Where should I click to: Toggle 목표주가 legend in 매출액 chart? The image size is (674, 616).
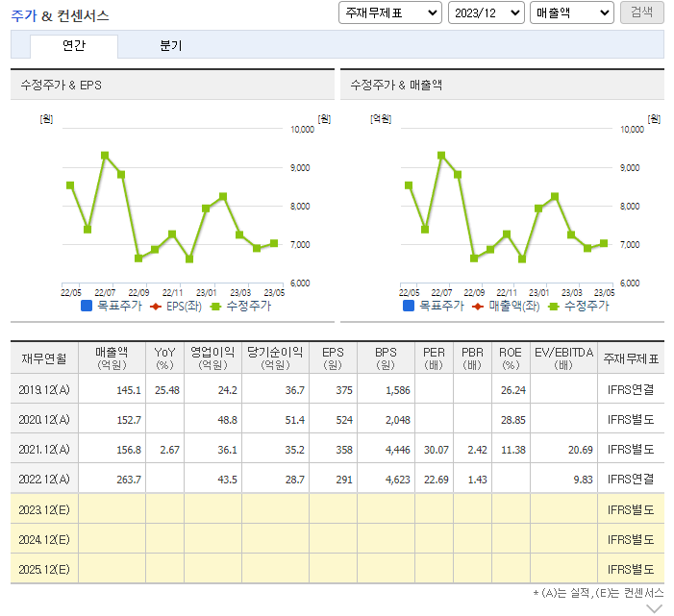pos(434,306)
